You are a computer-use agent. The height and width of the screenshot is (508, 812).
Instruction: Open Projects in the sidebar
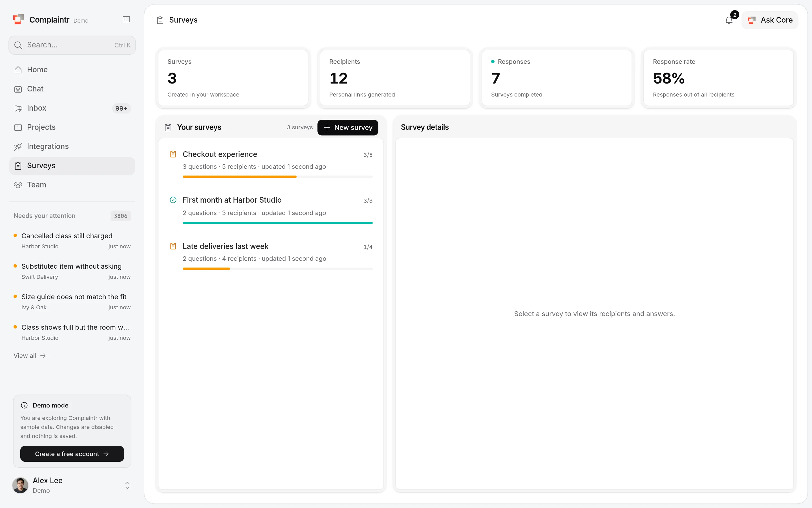[x=72, y=127]
